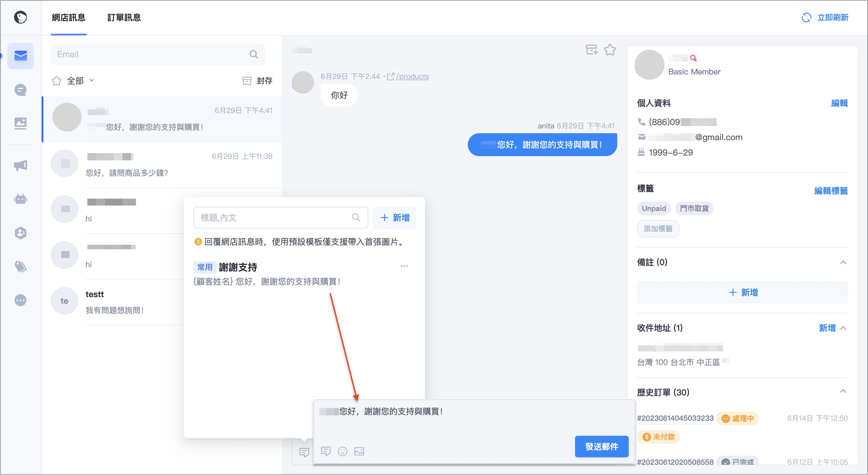Open the /products link in message

pyautogui.click(x=412, y=77)
